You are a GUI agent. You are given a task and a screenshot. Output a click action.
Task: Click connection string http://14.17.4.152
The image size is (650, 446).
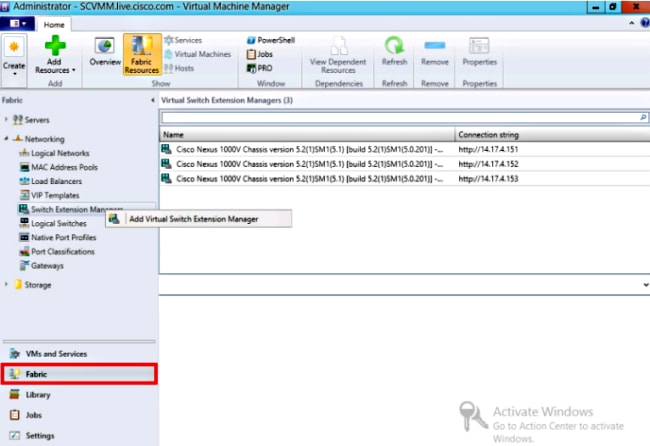488,164
